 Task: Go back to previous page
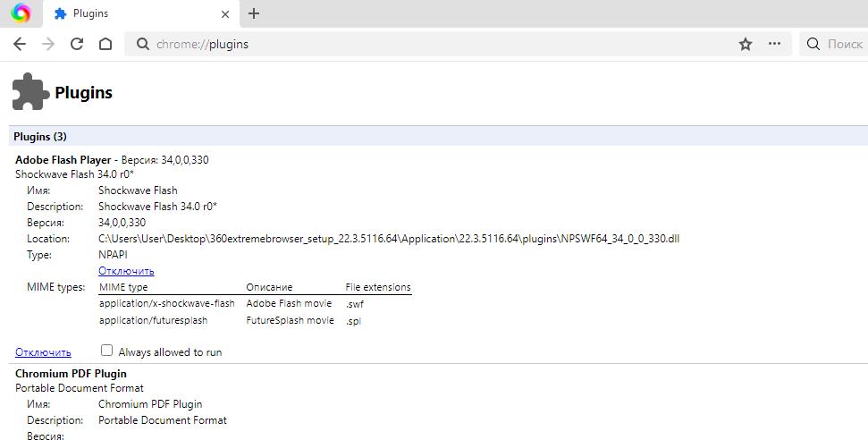tap(20, 44)
